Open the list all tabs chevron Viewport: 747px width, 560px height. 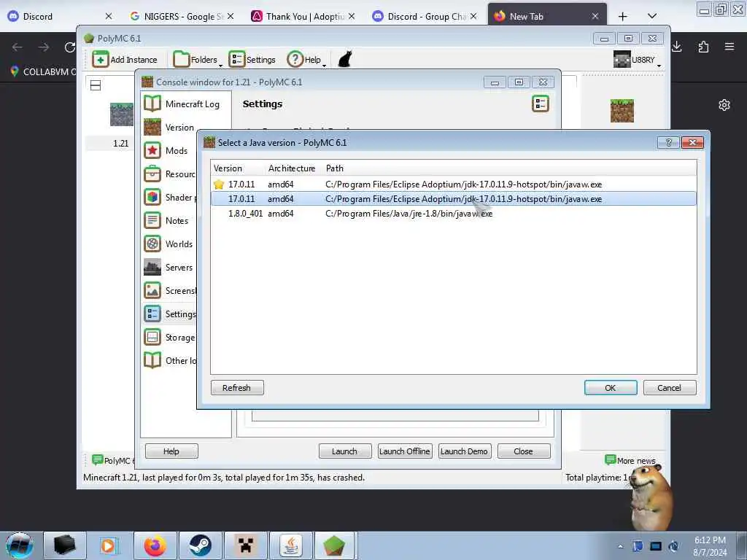click(652, 16)
